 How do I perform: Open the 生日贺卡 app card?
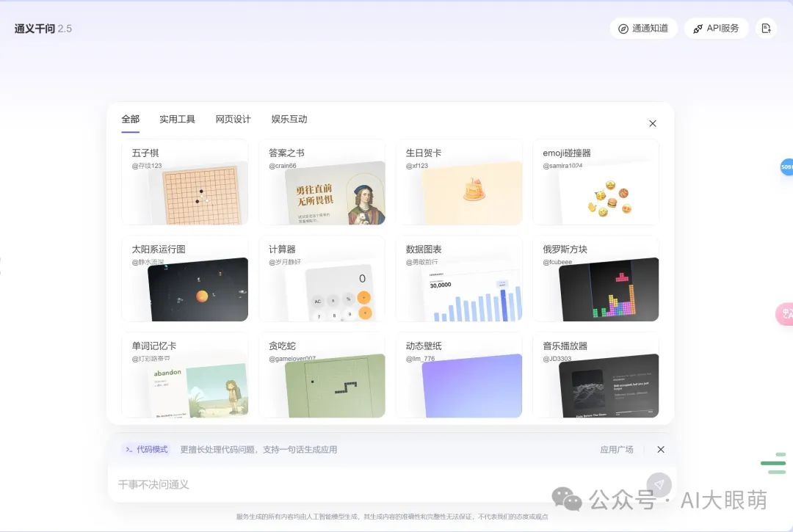point(459,182)
